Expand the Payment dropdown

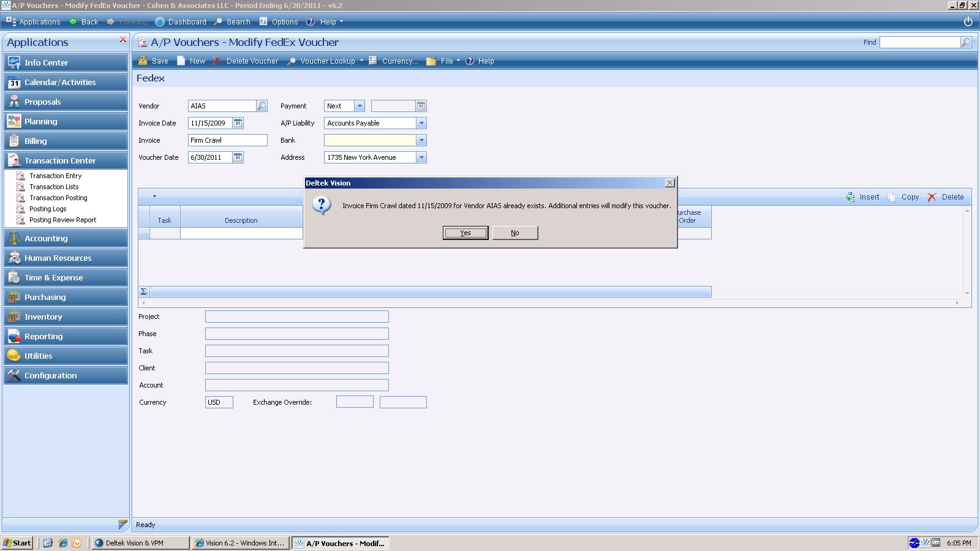360,106
